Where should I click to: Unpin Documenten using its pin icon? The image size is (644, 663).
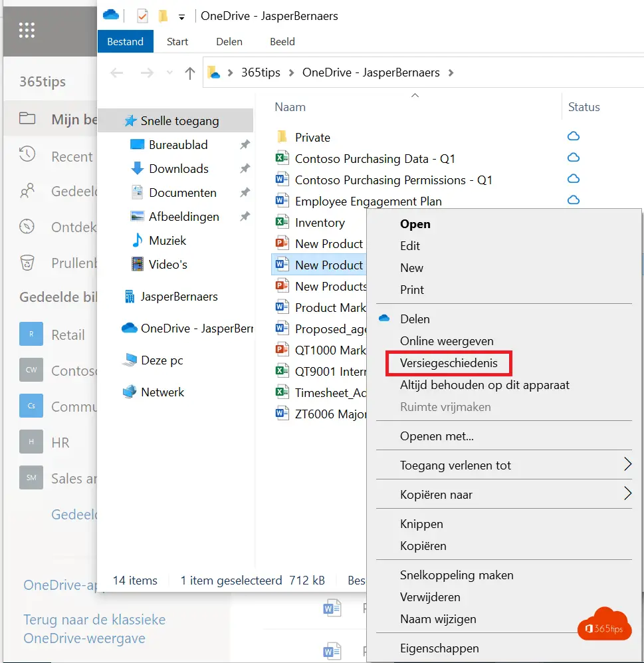coord(245,193)
